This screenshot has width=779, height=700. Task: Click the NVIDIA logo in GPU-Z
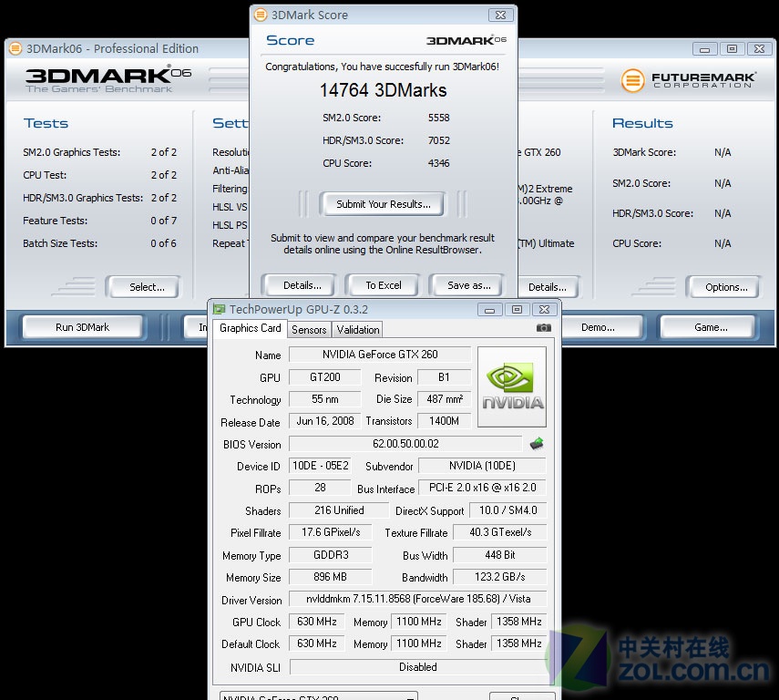pyautogui.click(x=511, y=386)
